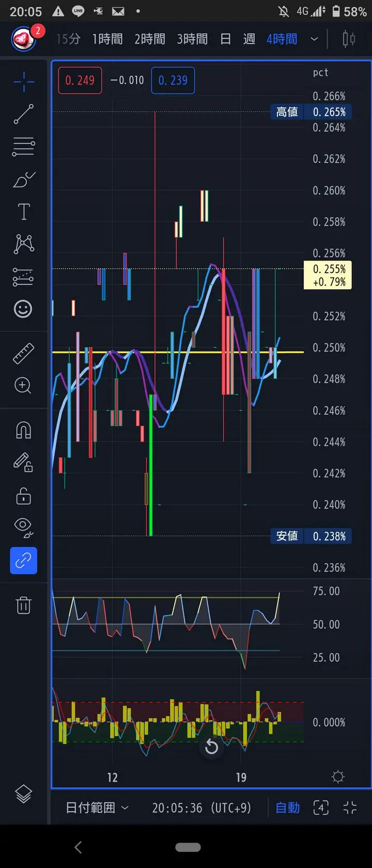Click the 安値 low price label
372x868 pixels.
click(287, 536)
